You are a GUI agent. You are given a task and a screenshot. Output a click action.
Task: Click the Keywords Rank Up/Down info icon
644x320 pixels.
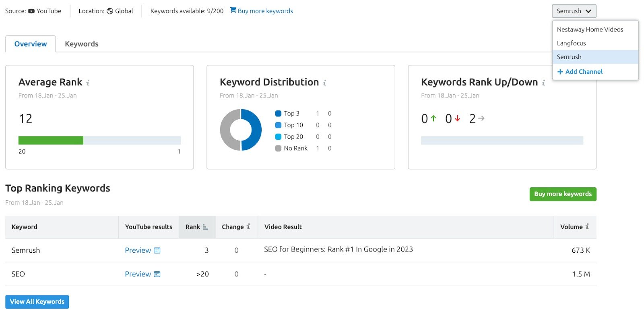click(543, 83)
